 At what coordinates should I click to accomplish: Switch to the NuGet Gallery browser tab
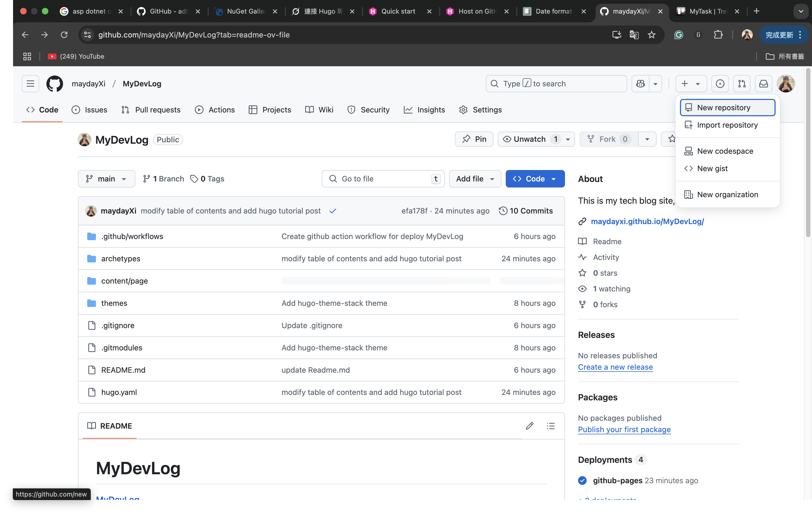(x=246, y=11)
